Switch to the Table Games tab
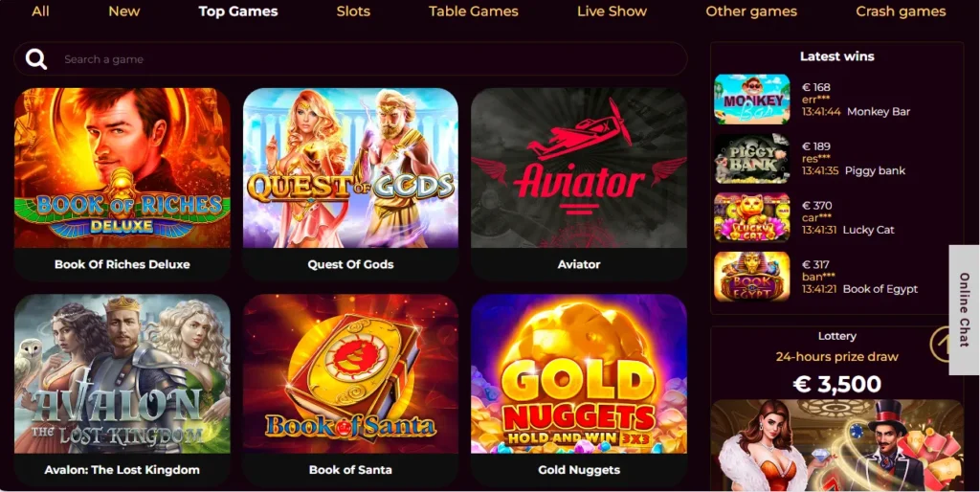 (x=473, y=11)
